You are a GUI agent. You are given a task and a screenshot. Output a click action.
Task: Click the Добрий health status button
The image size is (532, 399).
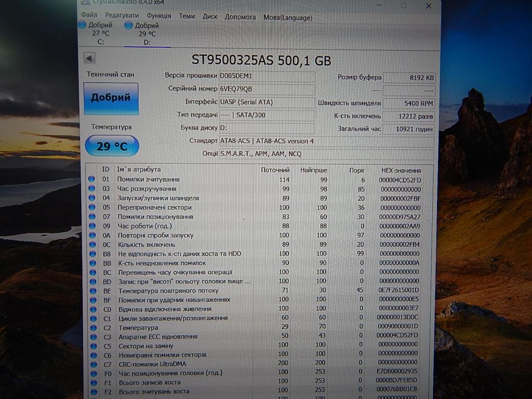(x=111, y=98)
